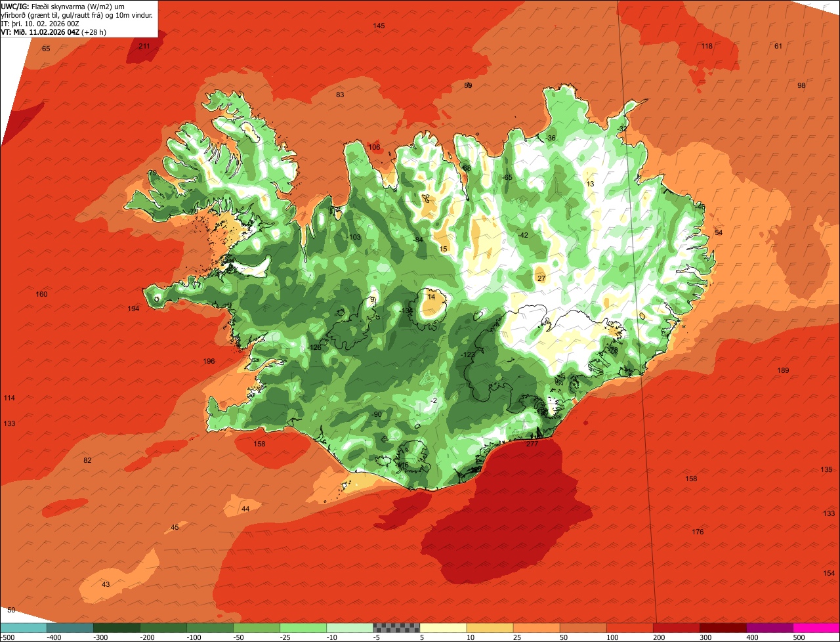Click the yellow-orange 10 to 25 legend swatch

[489, 627]
